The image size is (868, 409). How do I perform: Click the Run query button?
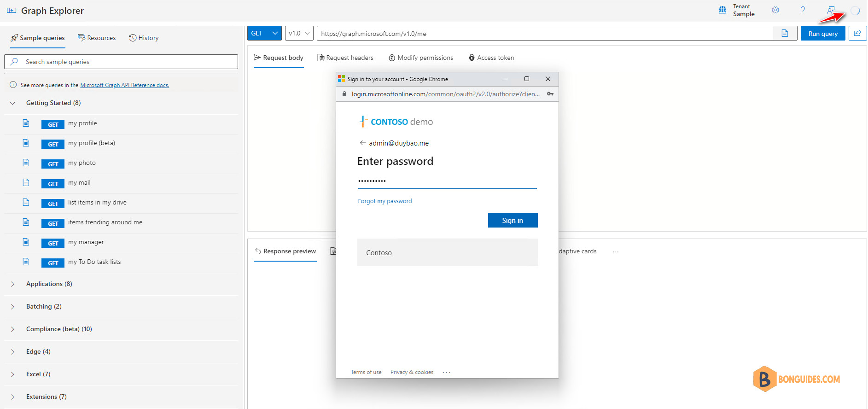tap(823, 33)
